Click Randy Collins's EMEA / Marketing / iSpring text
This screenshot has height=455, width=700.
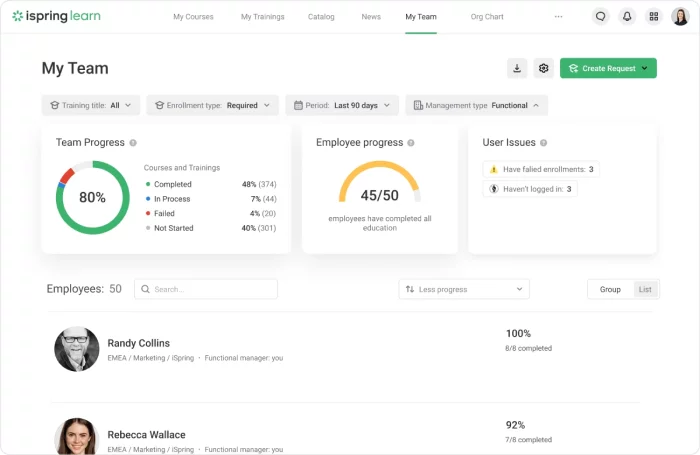151,358
